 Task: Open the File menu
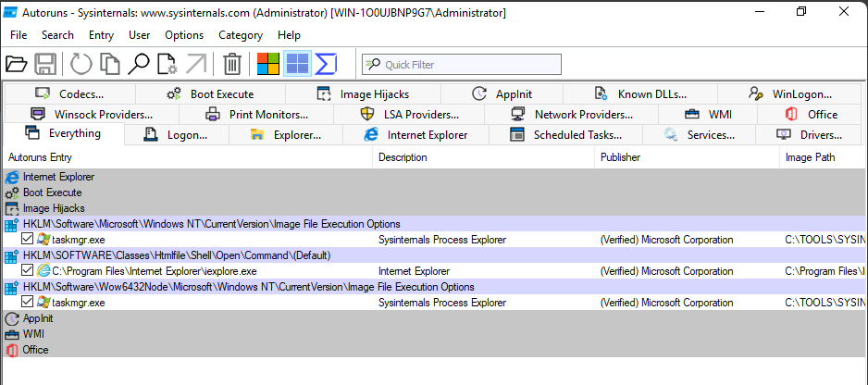click(x=19, y=35)
